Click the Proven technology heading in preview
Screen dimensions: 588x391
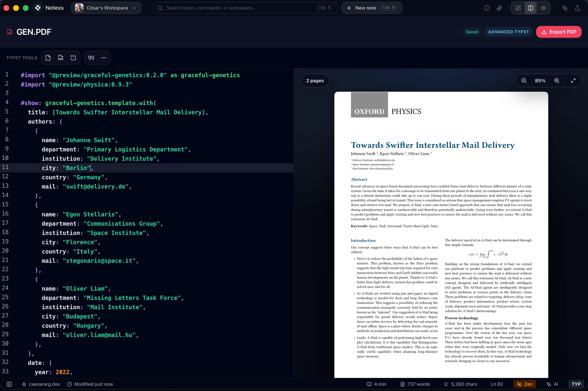pyautogui.click(x=461, y=318)
